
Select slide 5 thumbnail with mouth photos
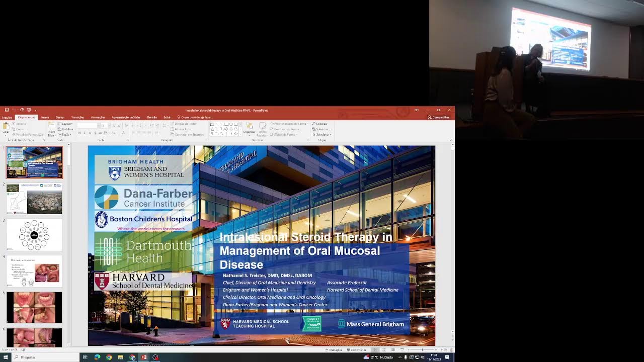(34, 307)
